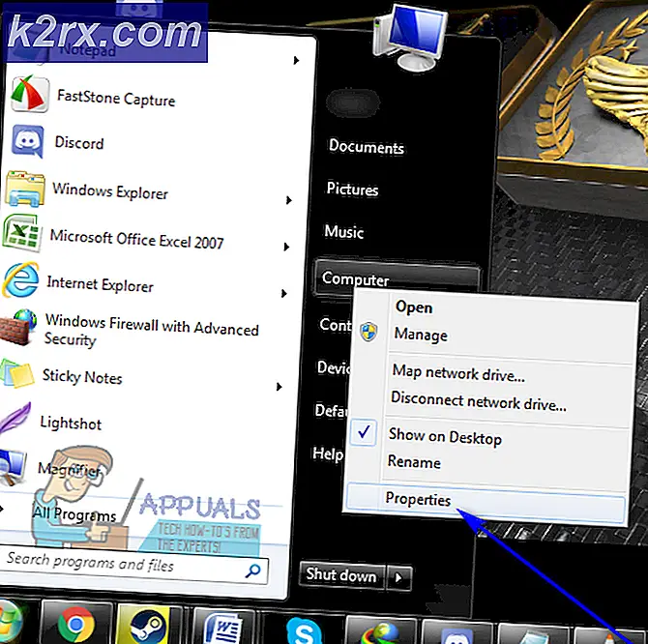Toggle the Show on Desktop checkmark
The width and height of the screenshot is (648, 644).
[x=364, y=432]
